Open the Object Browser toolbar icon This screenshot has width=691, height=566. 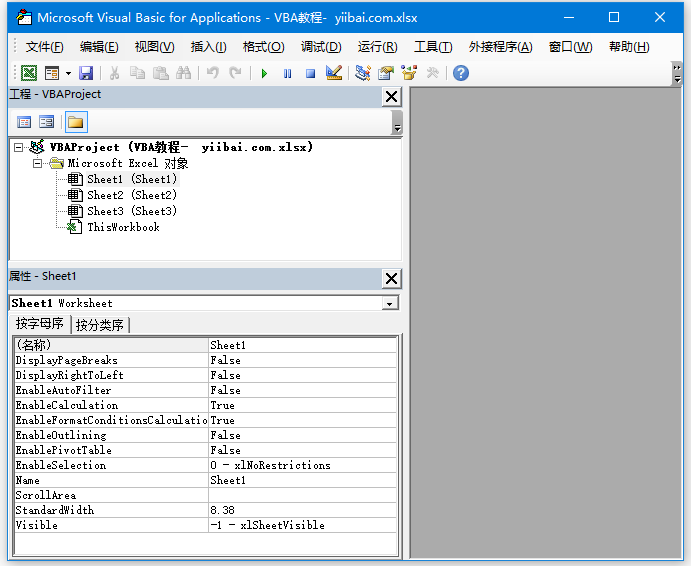click(409, 73)
